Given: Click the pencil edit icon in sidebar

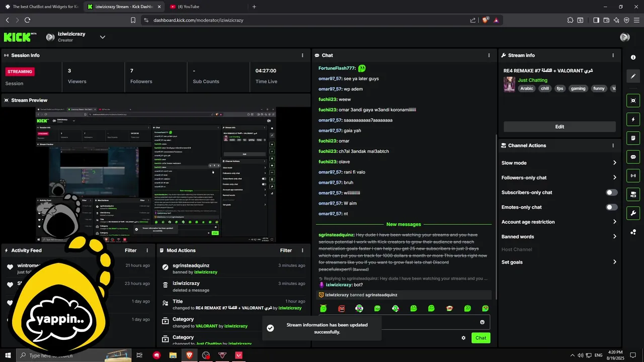Looking at the screenshot, I should click(633, 76).
